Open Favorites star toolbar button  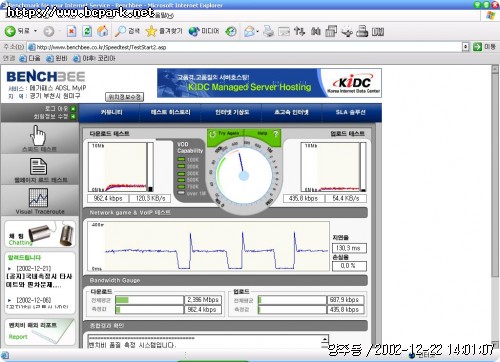coord(164,31)
